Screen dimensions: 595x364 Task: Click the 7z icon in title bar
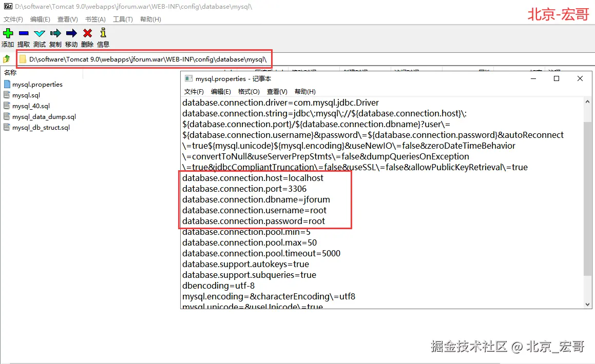pyautogui.click(x=8, y=7)
